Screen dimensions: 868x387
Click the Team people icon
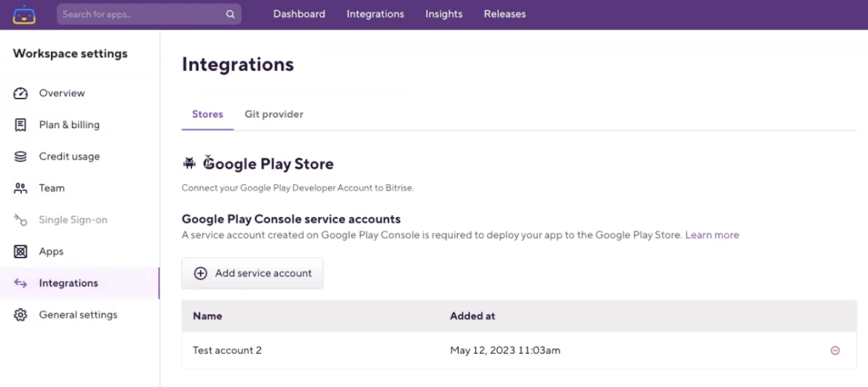[21, 188]
